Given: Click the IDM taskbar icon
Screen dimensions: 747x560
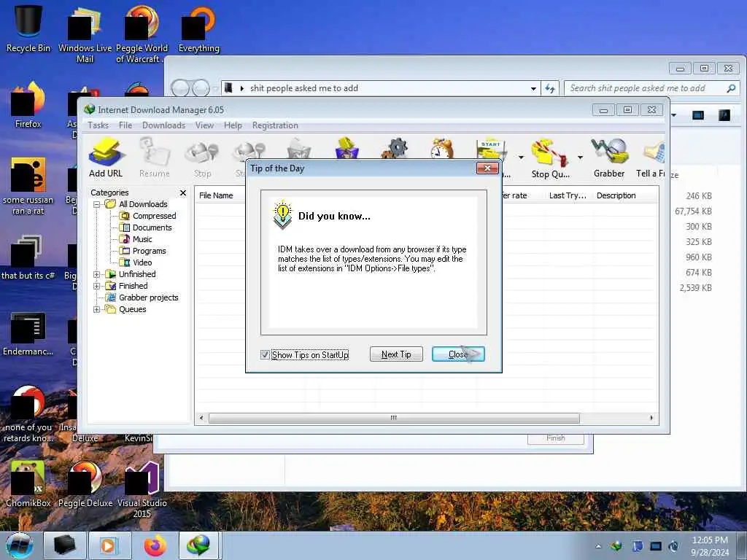Looking at the screenshot, I should 198,545.
